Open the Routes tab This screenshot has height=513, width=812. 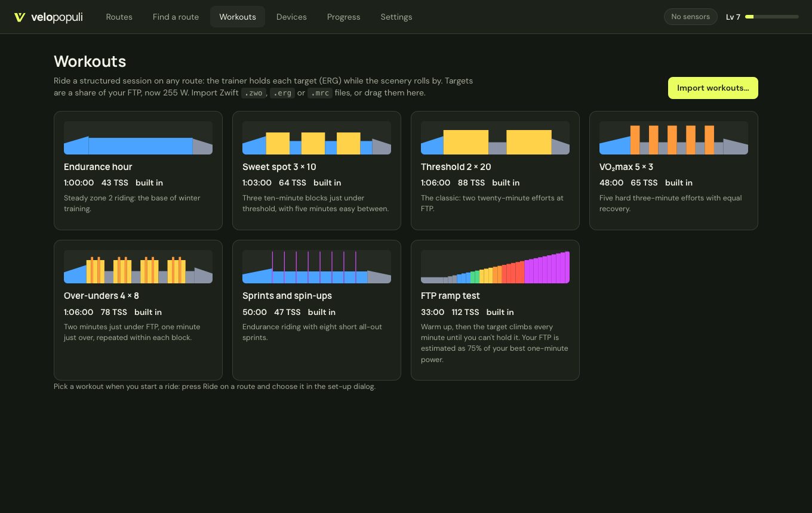(x=119, y=17)
